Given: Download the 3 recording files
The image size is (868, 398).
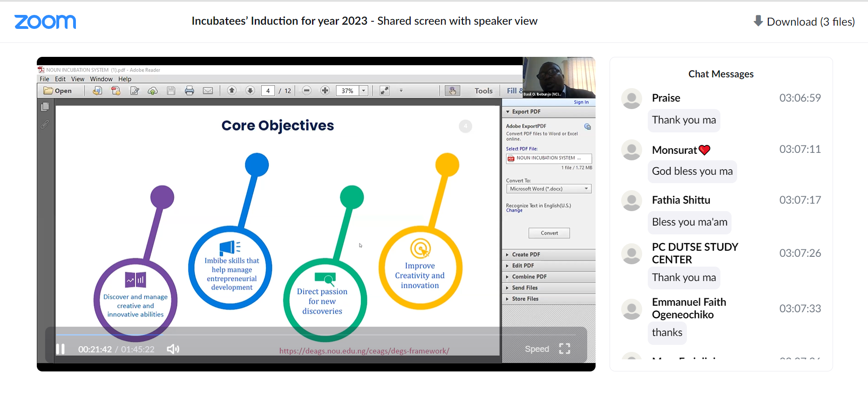Looking at the screenshot, I should 804,21.
